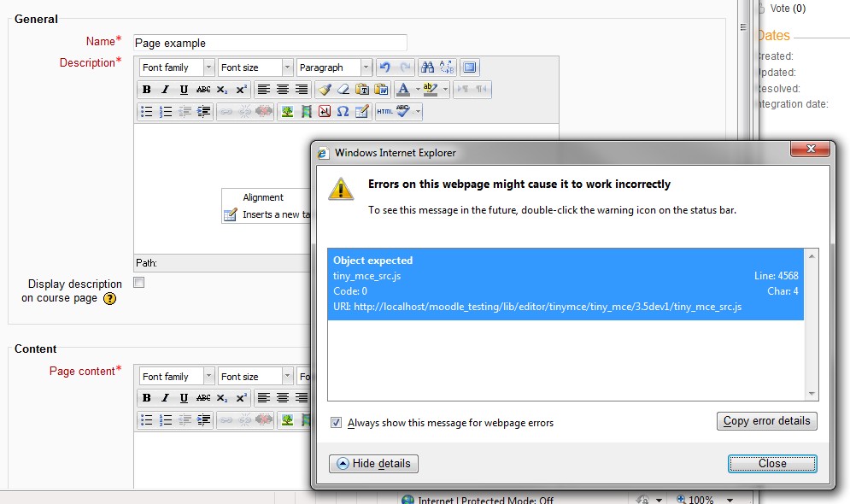Toggle the spellchecker ABC checkmark icon
850x504 pixels.
[x=402, y=112]
